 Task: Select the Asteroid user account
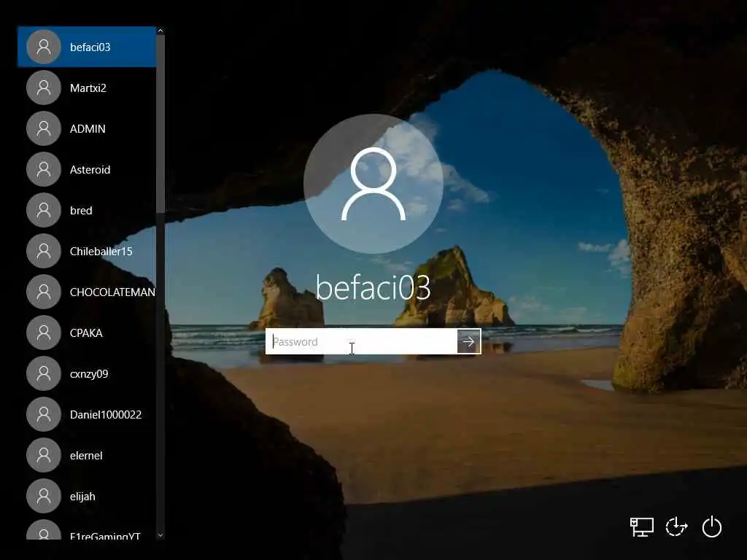click(87, 169)
